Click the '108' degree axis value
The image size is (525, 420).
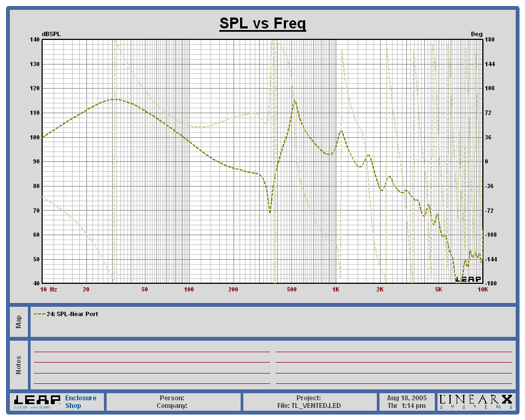489,89
